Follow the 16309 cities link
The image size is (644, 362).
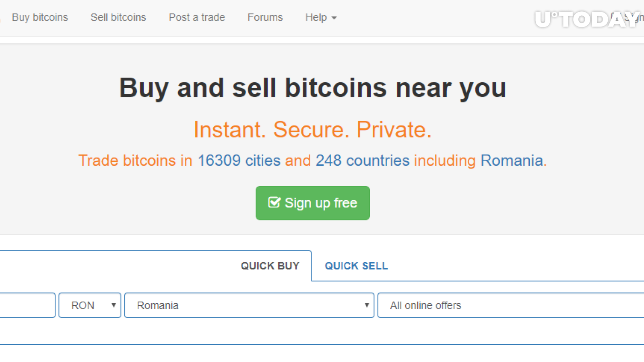tap(239, 160)
